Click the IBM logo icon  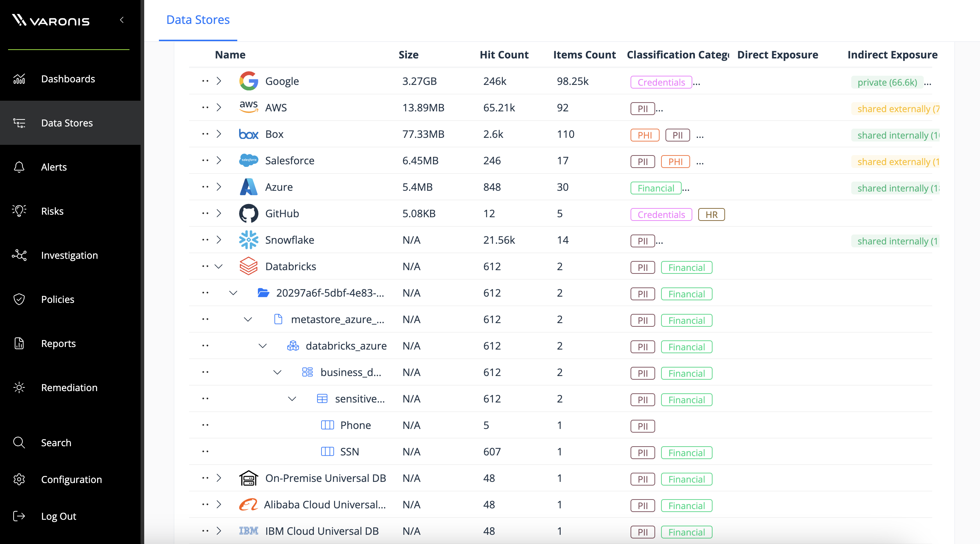(x=249, y=531)
